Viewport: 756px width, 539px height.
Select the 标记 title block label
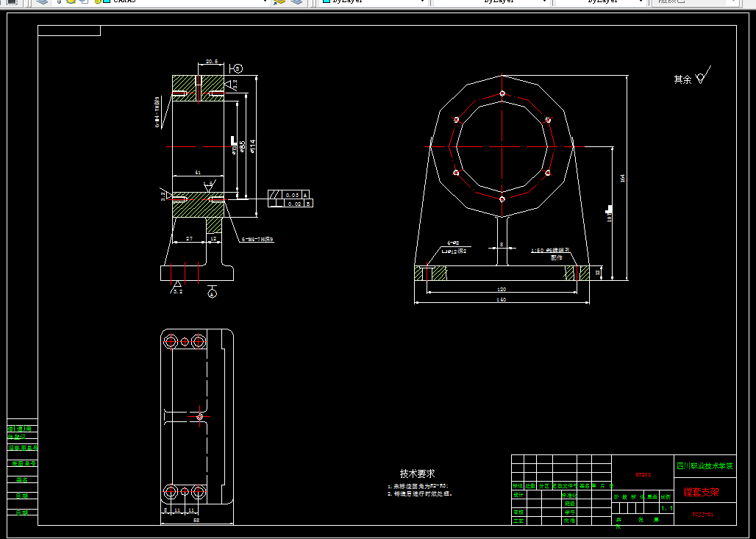(x=517, y=486)
